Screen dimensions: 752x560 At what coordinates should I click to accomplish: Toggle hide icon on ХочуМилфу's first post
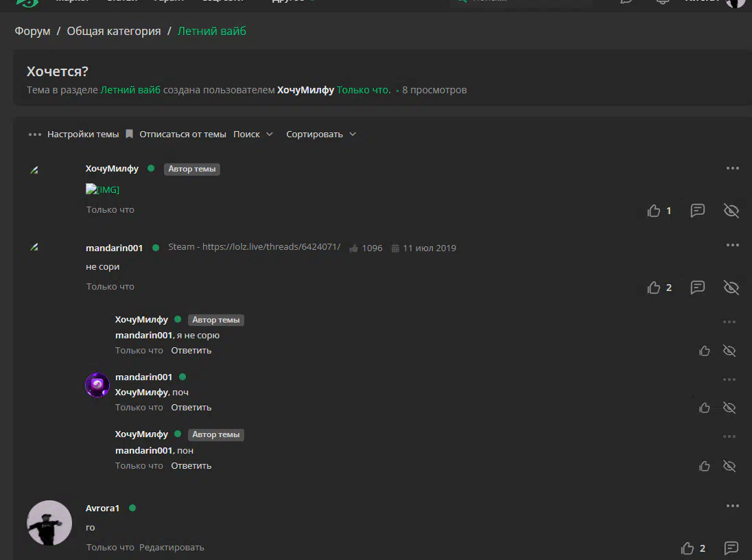pyautogui.click(x=731, y=211)
